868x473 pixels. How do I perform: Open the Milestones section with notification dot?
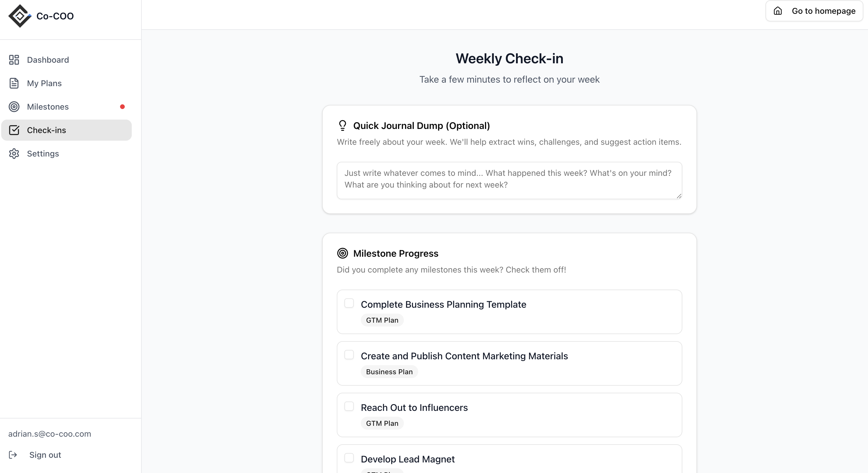48,107
